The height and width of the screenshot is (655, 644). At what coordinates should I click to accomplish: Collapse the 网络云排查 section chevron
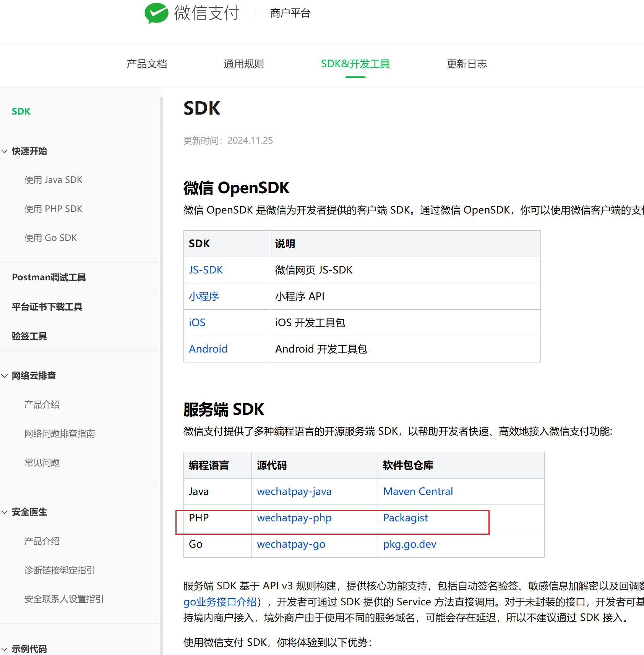click(x=5, y=376)
